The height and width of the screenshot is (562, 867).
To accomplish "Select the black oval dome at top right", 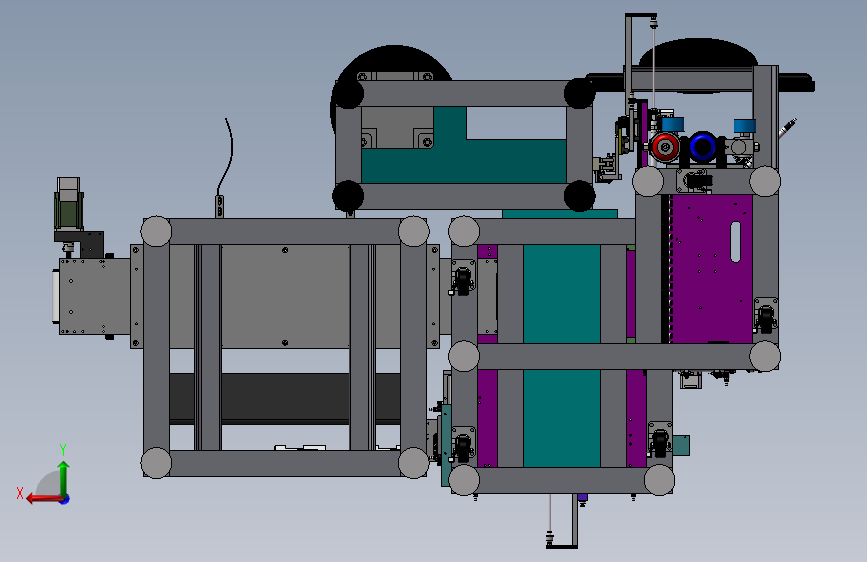I will tap(698, 54).
